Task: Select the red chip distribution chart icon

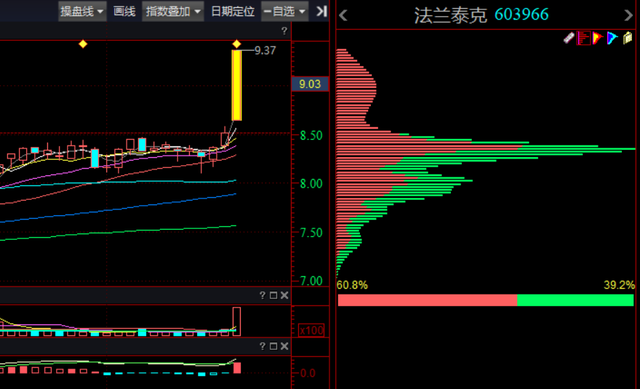Action: pos(583,38)
